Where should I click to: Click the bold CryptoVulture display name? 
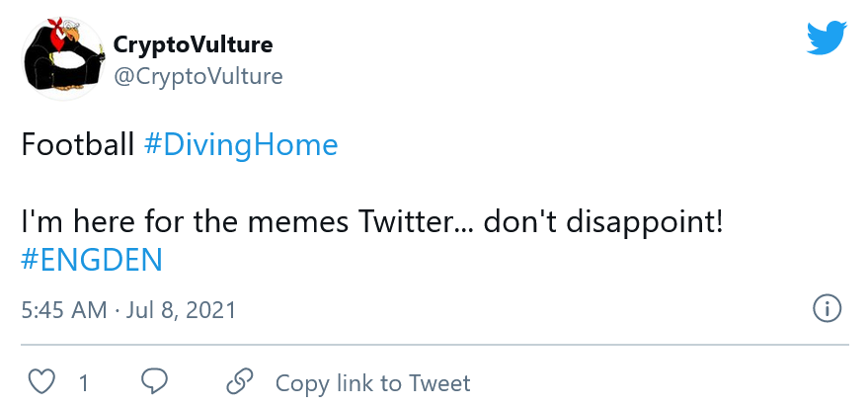pos(194,44)
